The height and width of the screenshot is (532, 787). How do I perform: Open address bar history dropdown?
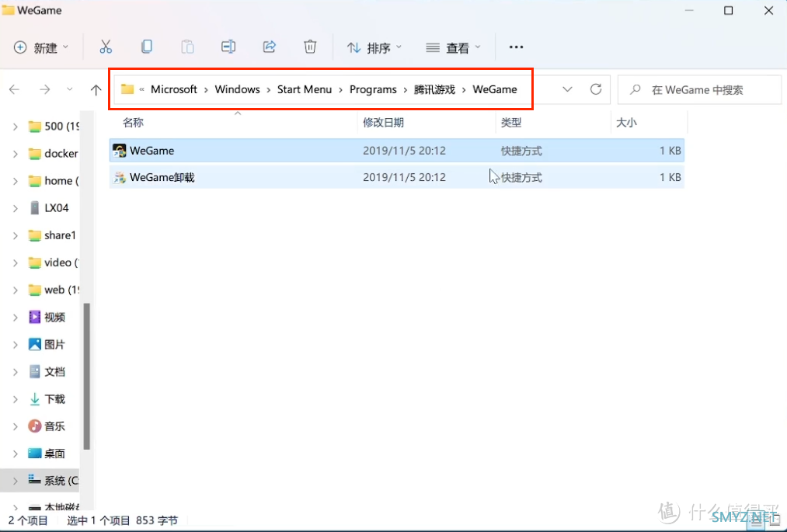567,89
